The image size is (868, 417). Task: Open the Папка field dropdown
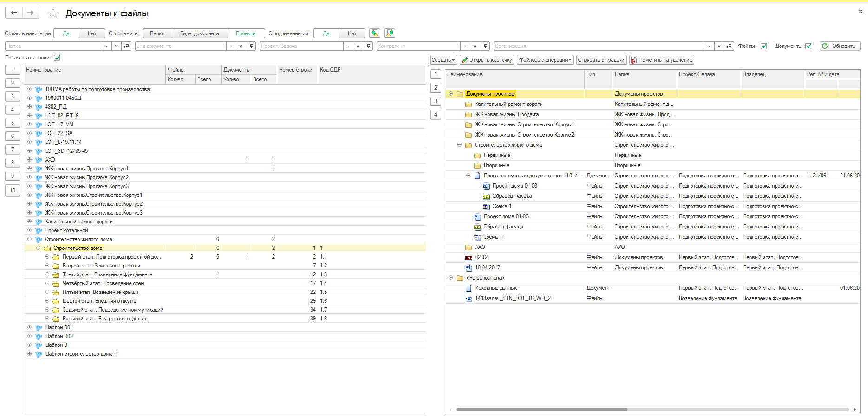click(106, 46)
